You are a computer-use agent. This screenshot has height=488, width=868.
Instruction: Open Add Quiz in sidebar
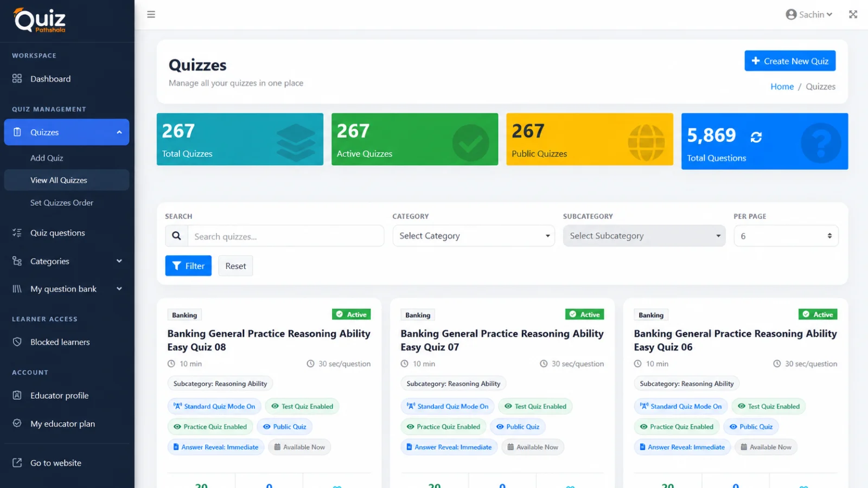coord(47,158)
